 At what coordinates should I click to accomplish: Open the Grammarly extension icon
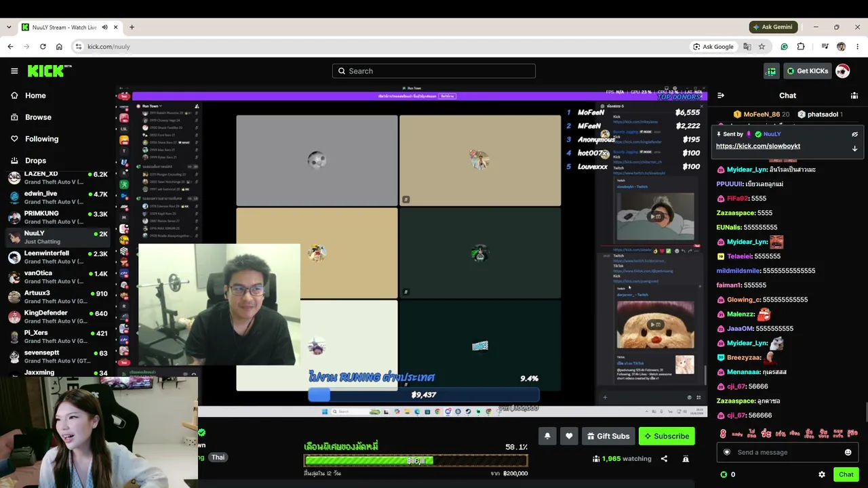(x=784, y=47)
